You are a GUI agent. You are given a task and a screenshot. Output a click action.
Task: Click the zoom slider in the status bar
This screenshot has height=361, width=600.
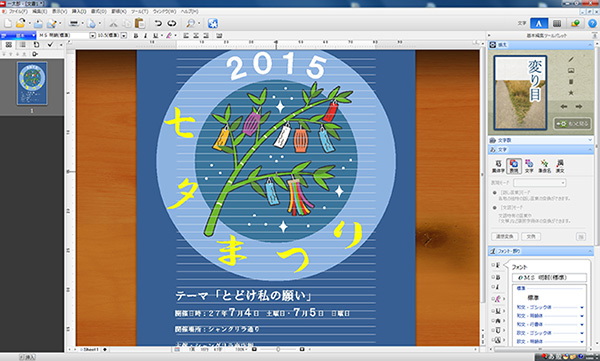[x=278, y=349]
